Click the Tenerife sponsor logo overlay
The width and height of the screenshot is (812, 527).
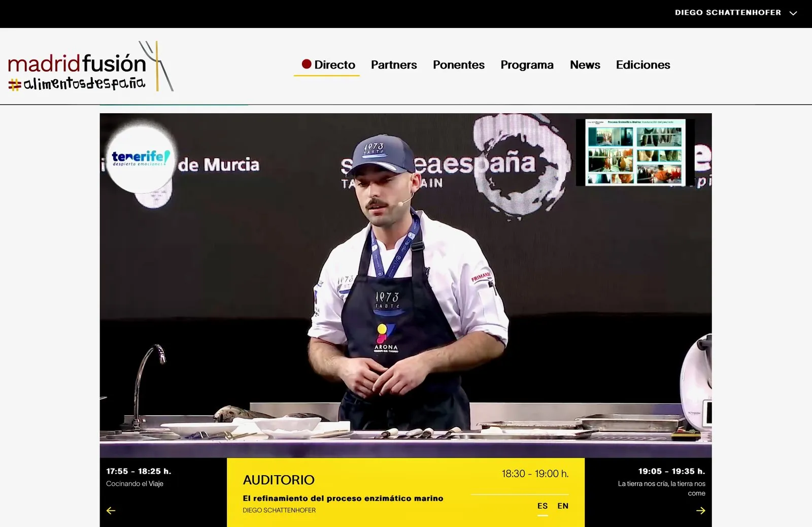coord(141,158)
